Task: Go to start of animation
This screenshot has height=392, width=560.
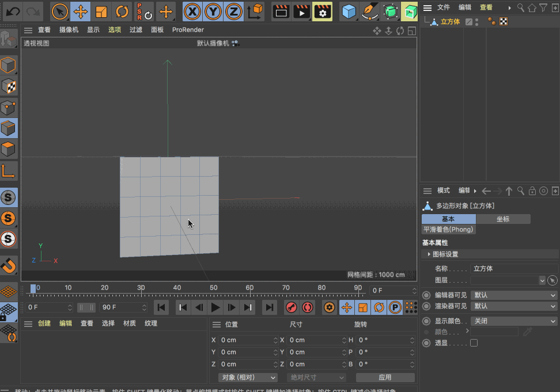Action: (161, 307)
